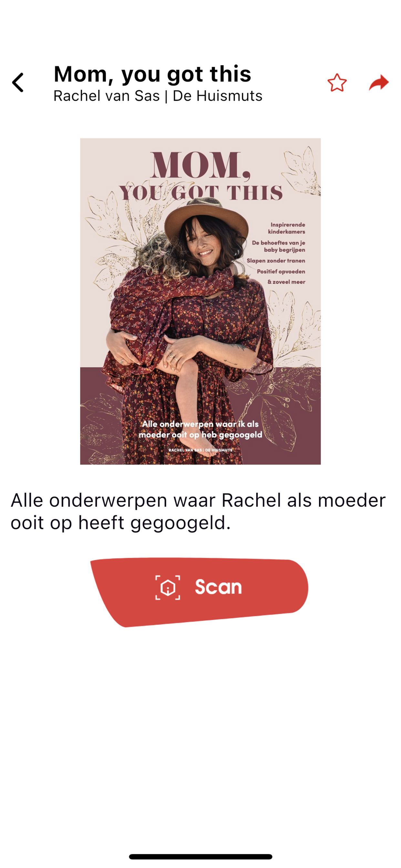401x868 pixels.
Task: Tap "YOU GOT THIS" text on cover
Action: 200,193
